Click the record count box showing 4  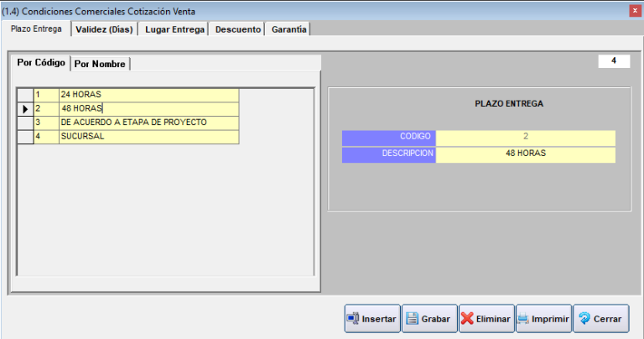(614, 61)
